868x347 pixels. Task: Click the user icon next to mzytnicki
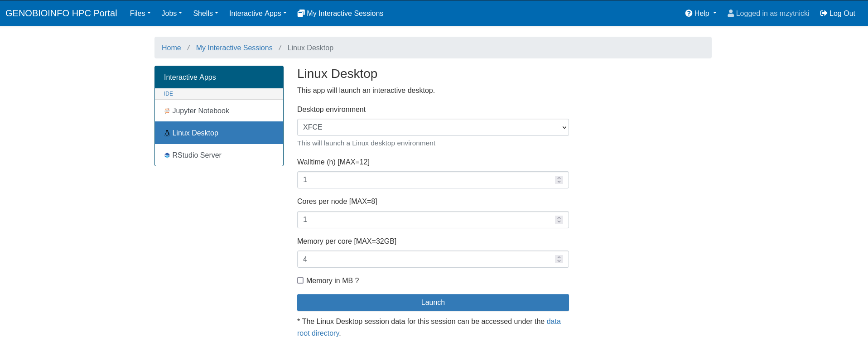(731, 13)
